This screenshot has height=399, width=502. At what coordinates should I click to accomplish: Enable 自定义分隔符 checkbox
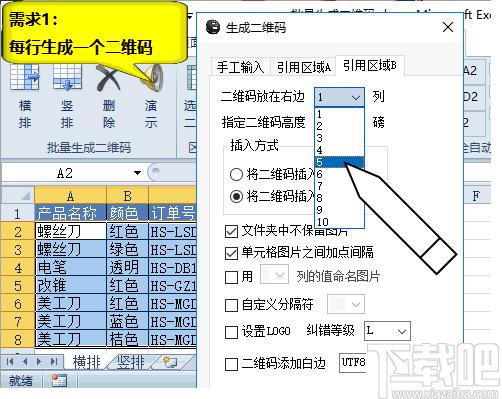tap(231, 305)
